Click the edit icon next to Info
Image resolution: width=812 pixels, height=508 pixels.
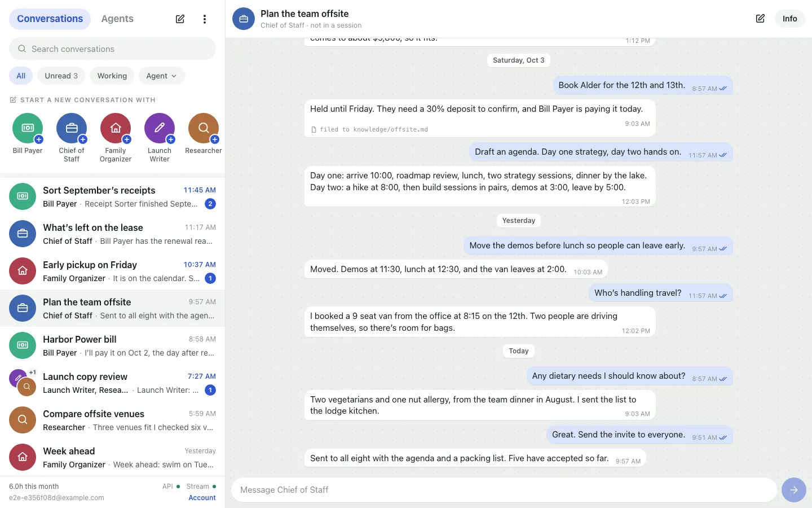tap(760, 19)
